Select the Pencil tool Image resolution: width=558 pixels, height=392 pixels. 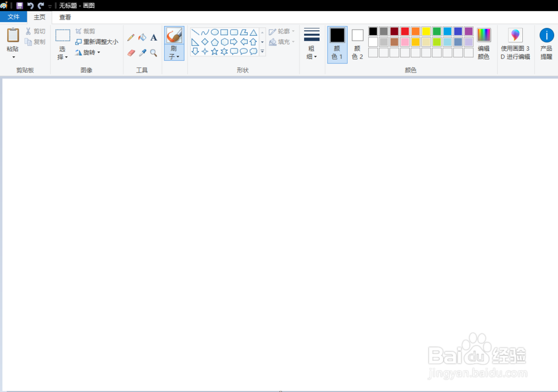131,37
